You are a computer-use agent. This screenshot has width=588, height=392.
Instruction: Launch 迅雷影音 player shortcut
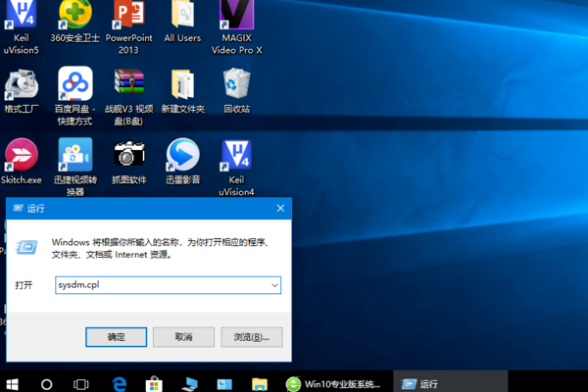coord(182,162)
